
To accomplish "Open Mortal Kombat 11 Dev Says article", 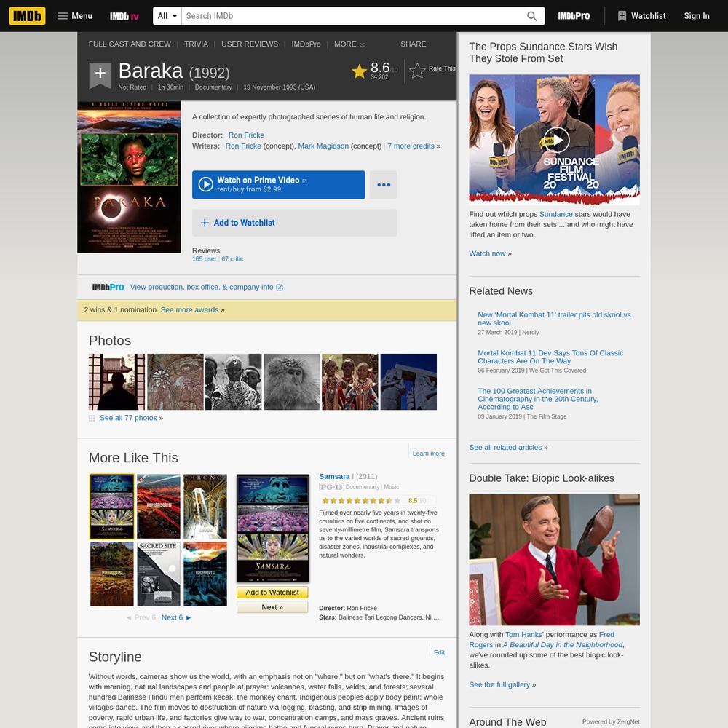I will point(550,357).
